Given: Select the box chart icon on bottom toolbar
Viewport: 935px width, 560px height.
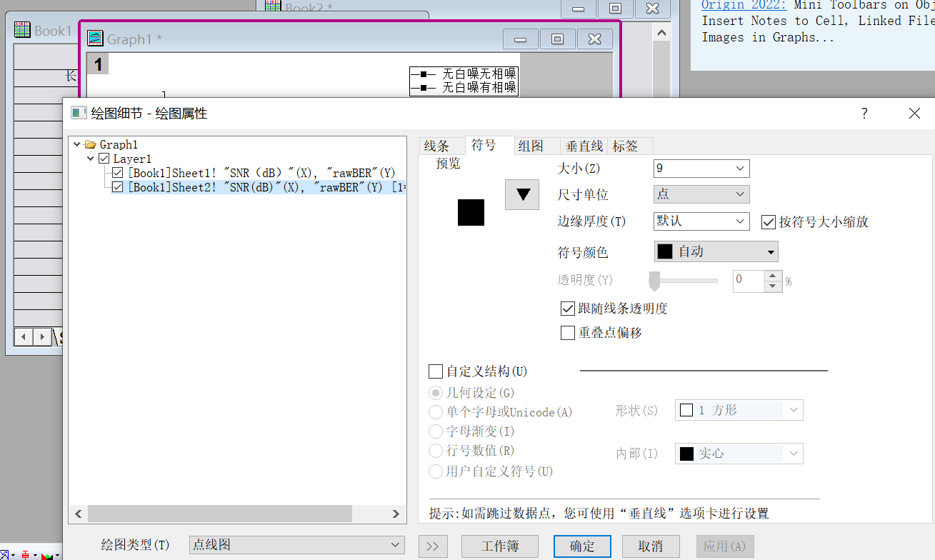Looking at the screenshot, I should coord(26,555).
